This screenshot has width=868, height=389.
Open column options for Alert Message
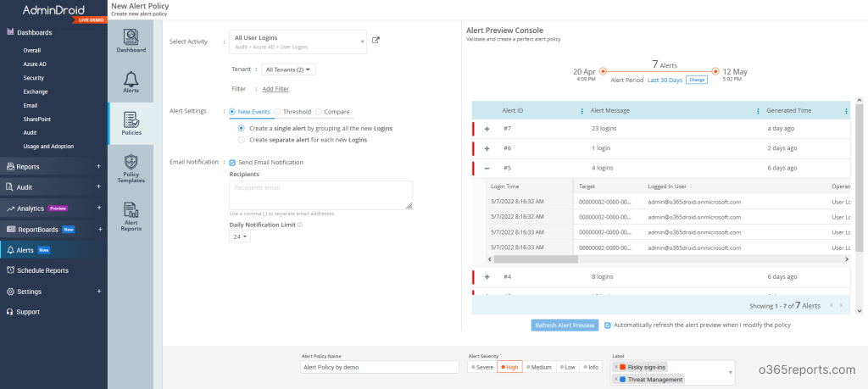[x=758, y=111]
